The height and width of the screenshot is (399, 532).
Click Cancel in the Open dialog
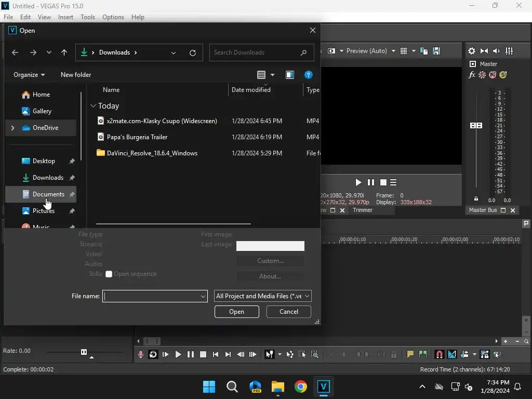[289, 312]
